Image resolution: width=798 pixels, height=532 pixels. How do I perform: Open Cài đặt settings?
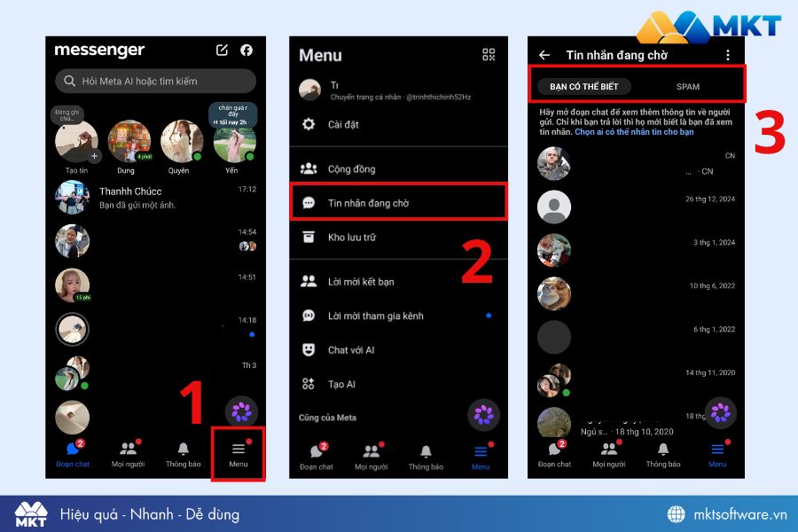398,124
